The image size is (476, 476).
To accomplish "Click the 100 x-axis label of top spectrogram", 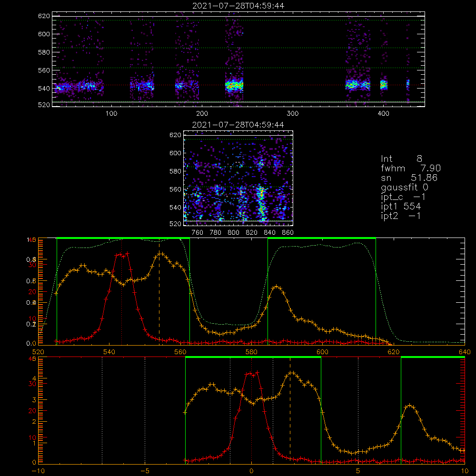I will (x=111, y=114).
